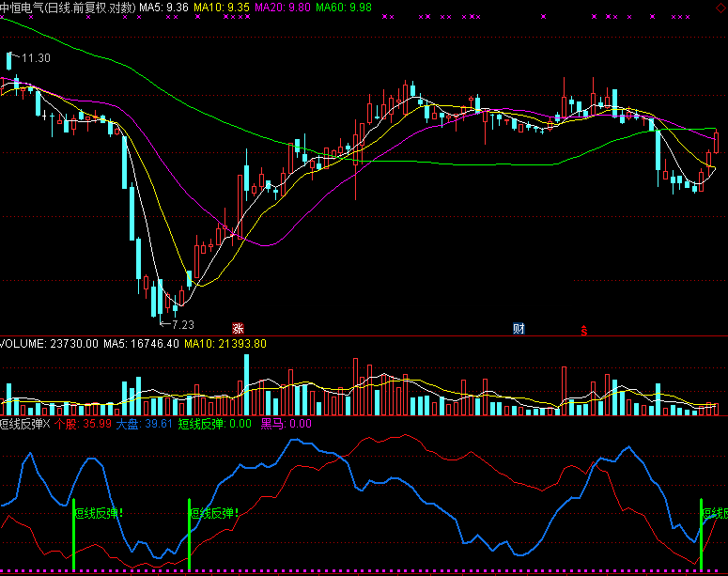Click the red diamond icon at top-right corner
728x576 pixels.
click(722, 7)
